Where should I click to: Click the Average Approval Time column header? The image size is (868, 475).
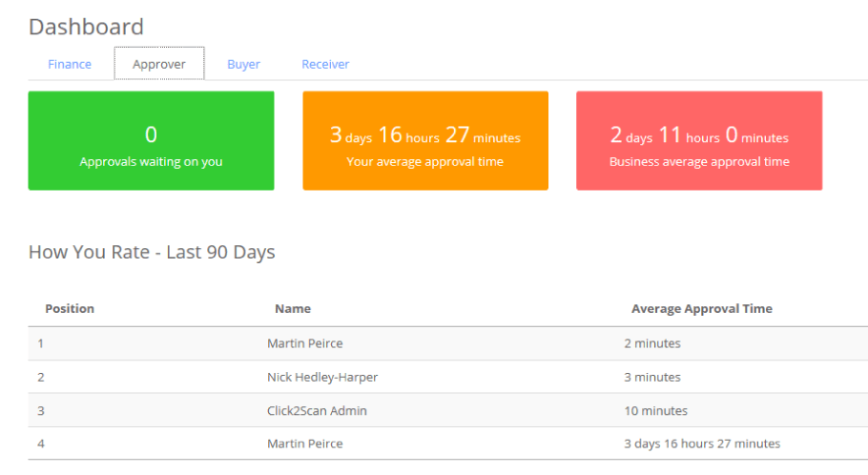click(x=701, y=308)
